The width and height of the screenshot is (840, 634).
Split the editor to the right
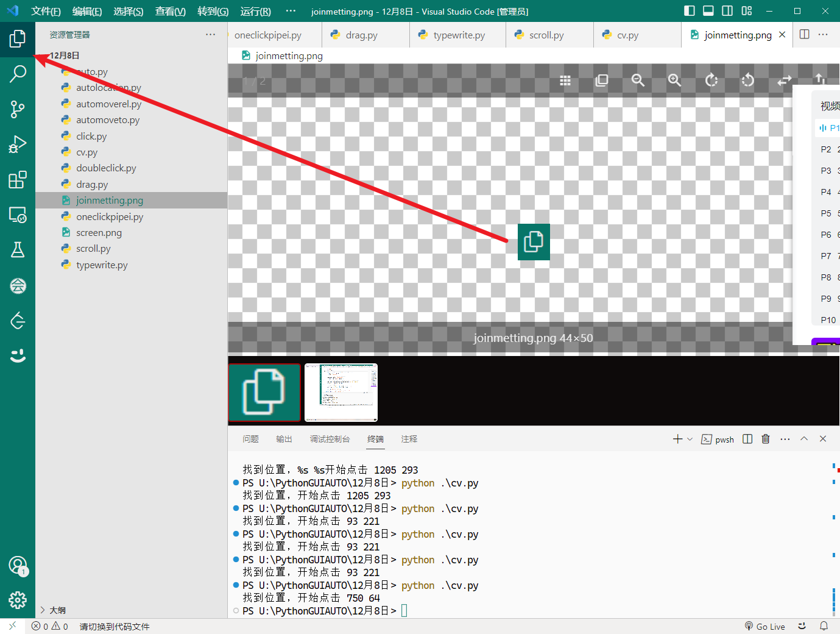pos(805,34)
